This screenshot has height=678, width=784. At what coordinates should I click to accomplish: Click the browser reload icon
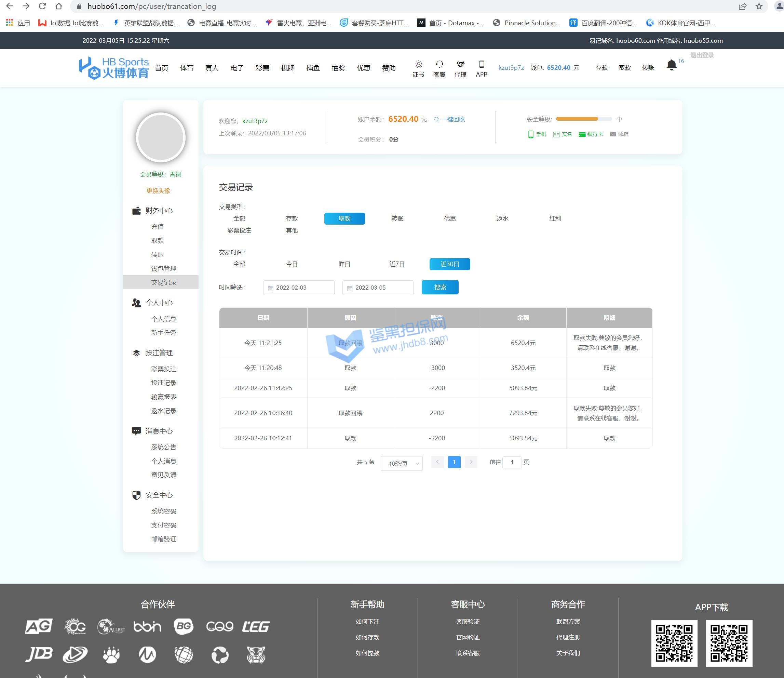[42, 6]
